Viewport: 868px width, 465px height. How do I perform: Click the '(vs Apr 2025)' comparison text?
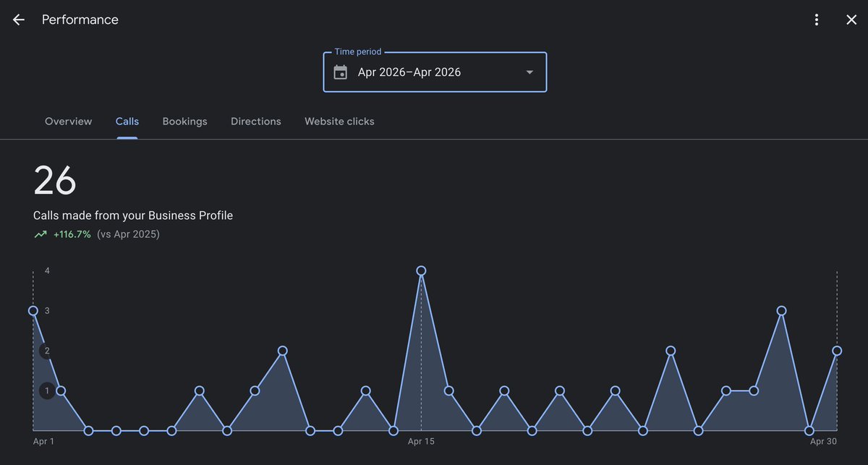pos(128,234)
